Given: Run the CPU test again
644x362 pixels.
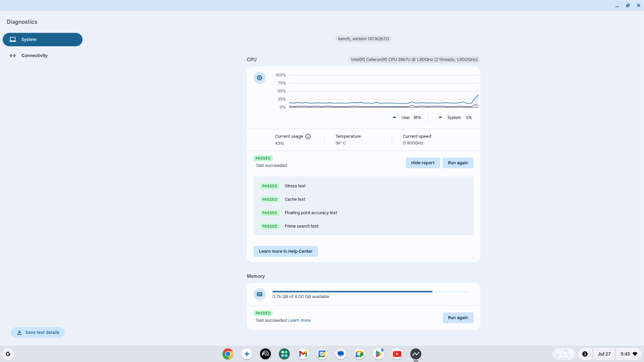Looking at the screenshot, I should click(x=458, y=163).
